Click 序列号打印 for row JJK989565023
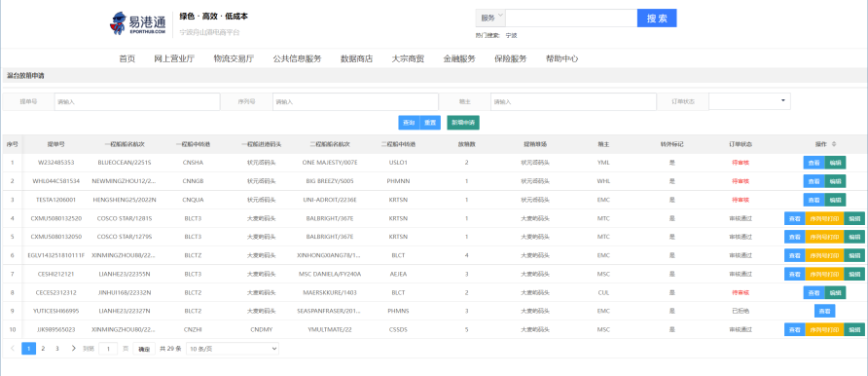The height and width of the screenshot is (376, 868). pyautogui.click(x=825, y=329)
